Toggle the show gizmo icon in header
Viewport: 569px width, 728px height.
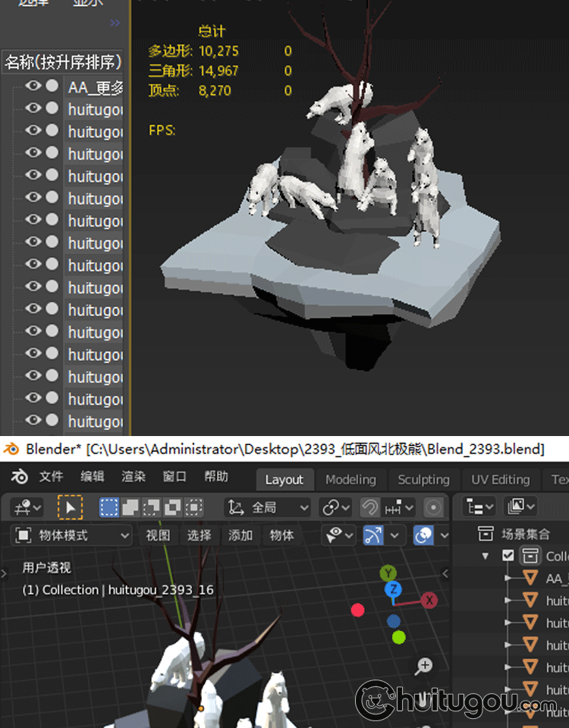click(x=373, y=535)
